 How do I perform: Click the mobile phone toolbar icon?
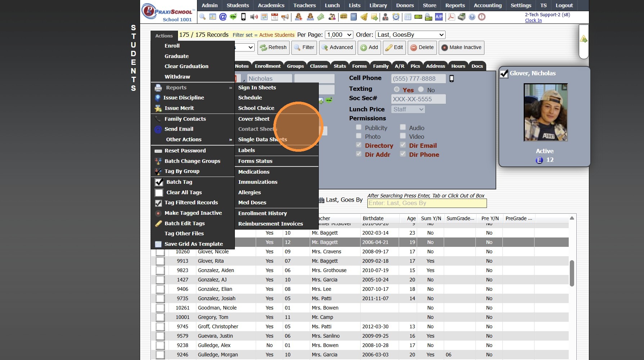pos(243,17)
